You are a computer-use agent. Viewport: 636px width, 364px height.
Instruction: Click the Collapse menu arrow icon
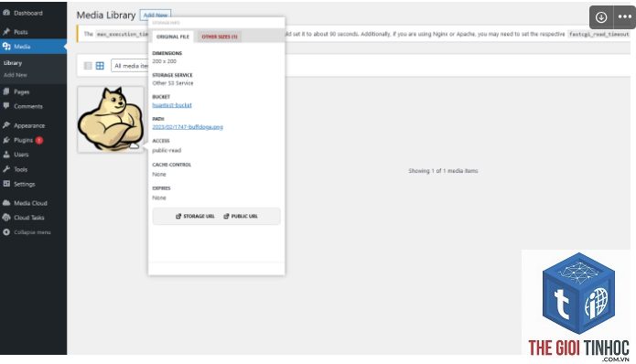(x=6, y=232)
